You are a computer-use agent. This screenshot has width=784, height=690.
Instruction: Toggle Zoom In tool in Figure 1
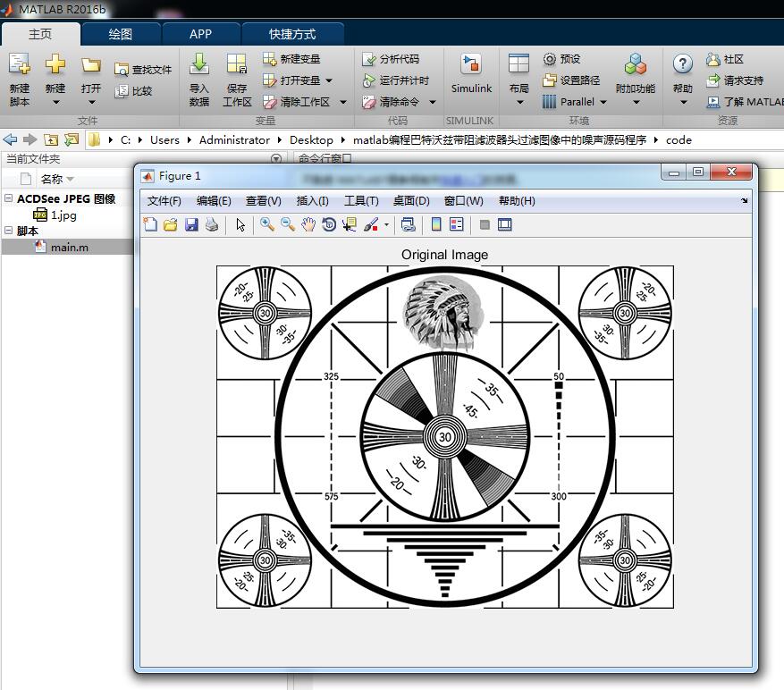click(267, 224)
